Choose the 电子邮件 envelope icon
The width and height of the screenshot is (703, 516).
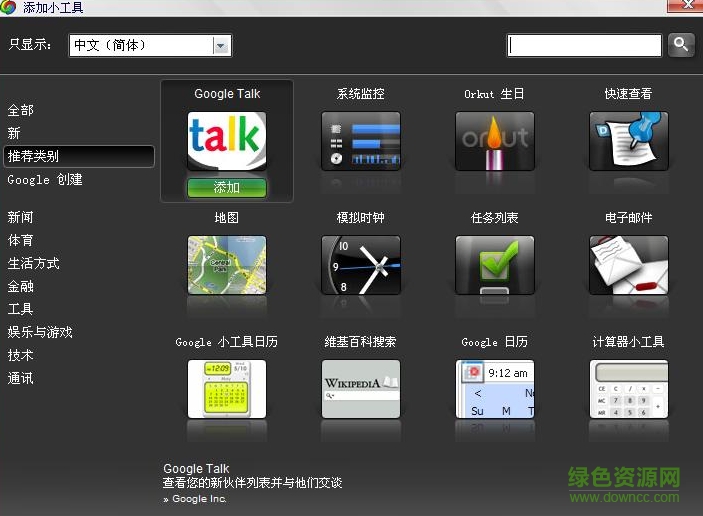tap(629, 265)
